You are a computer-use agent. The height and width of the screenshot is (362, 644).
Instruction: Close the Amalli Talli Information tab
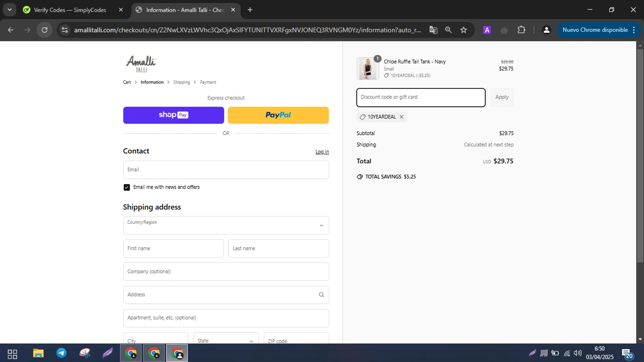(x=233, y=9)
